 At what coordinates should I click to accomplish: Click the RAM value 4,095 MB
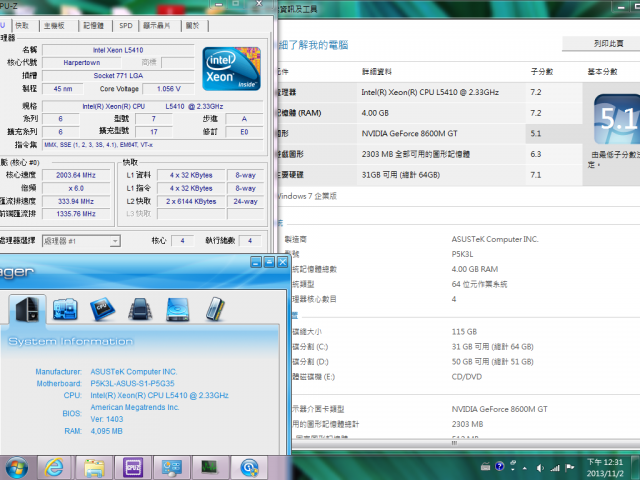[x=107, y=431]
